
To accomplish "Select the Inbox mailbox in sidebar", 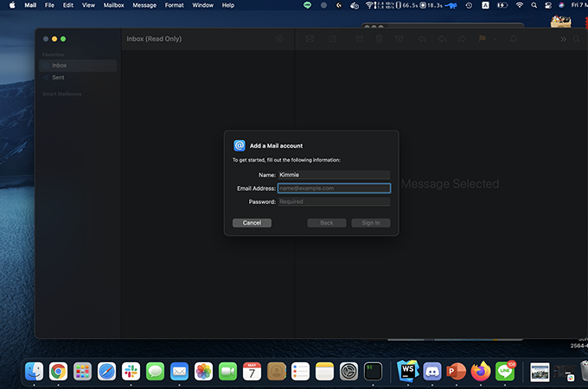I will pyautogui.click(x=78, y=65).
